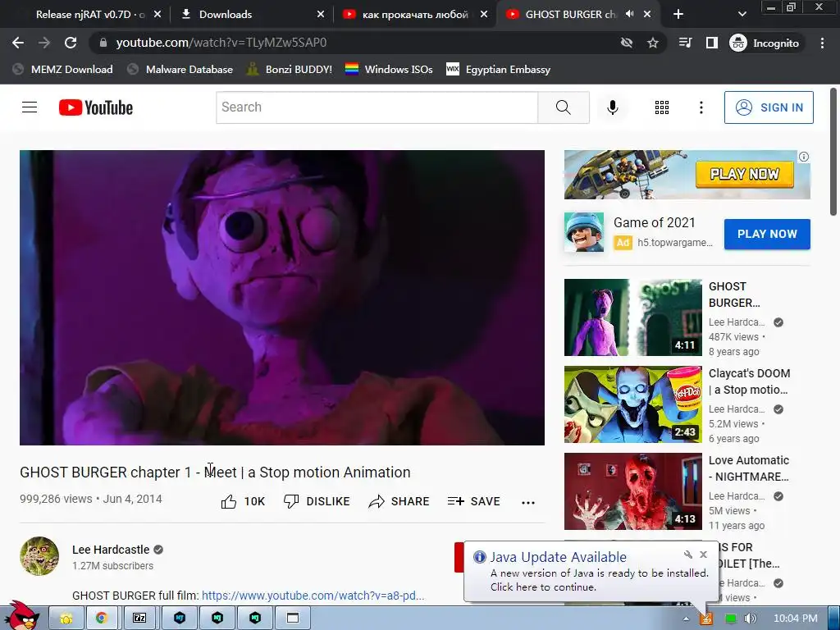
Task: Click the Angry Birds start button
Action: pyautogui.click(x=21, y=616)
